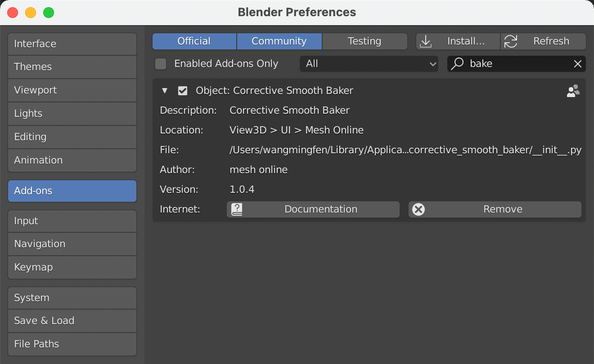The image size is (594, 364).
Task: Click the Version: field label
Action: click(179, 190)
